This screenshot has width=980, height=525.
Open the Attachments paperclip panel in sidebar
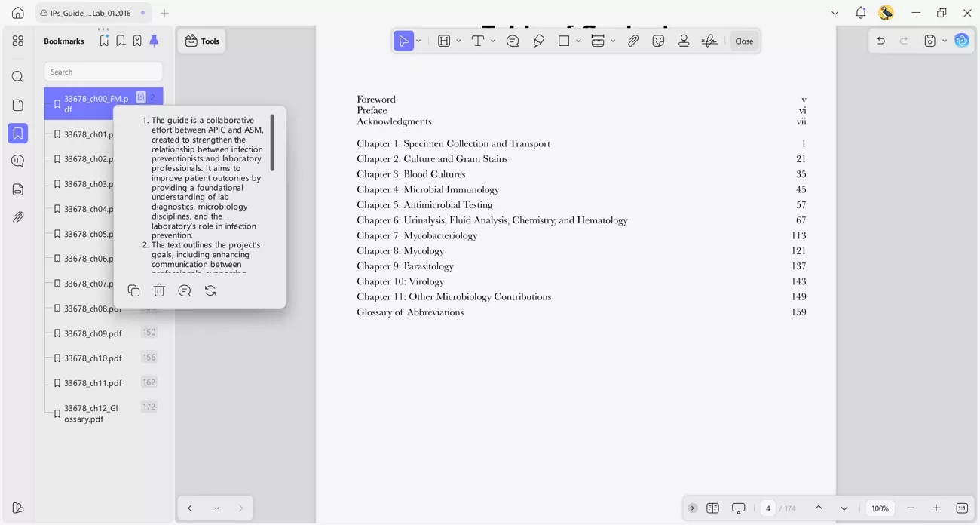tap(18, 217)
